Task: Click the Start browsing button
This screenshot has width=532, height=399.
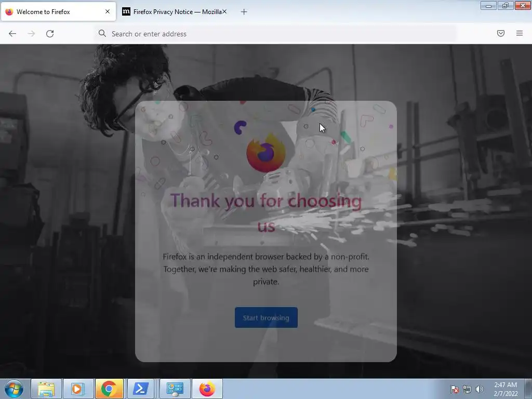Action: [x=266, y=317]
